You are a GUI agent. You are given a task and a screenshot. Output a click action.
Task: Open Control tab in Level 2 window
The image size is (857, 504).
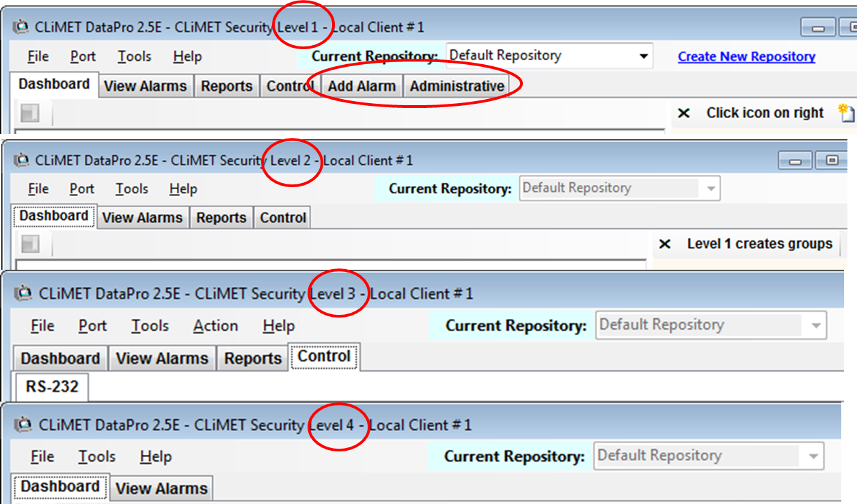[x=283, y=218]
